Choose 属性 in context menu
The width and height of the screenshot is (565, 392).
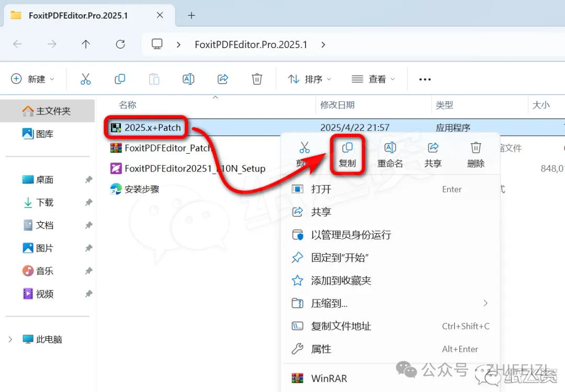click(x=391, y=349)
